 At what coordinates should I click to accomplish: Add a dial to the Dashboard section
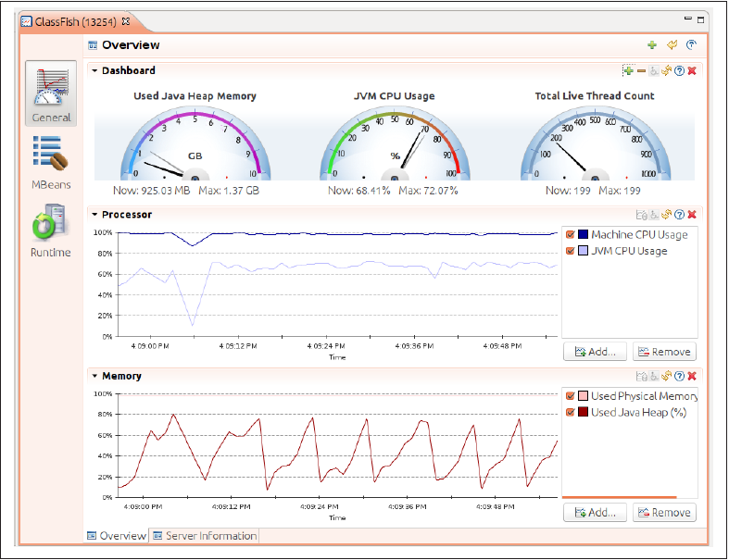click(628, 70)
